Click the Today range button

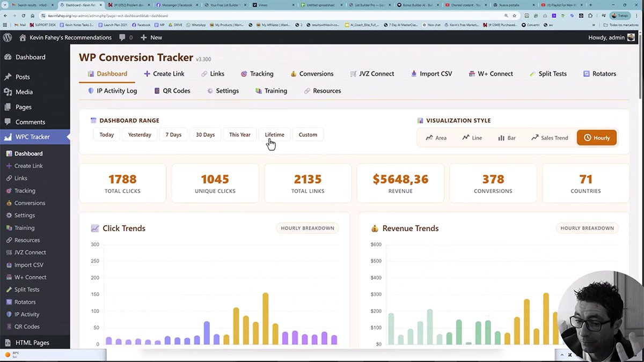(107, 135)
